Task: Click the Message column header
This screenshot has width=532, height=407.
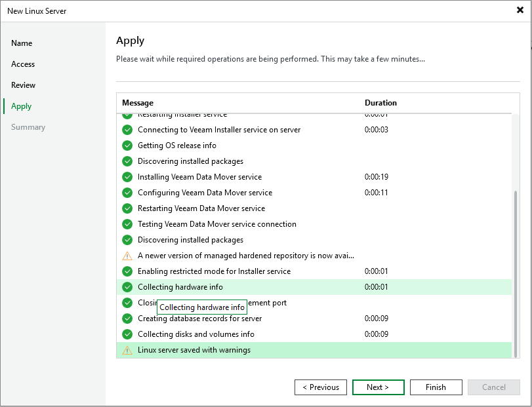Action: [x=138, y=103]
